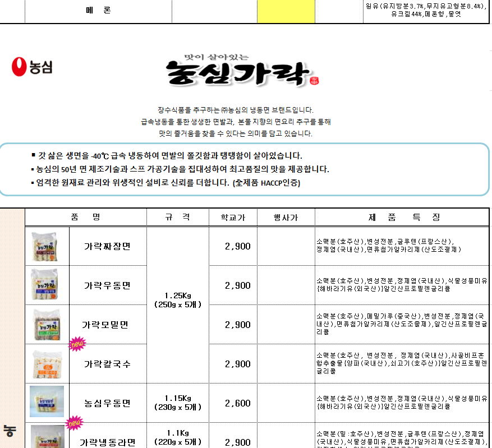Click the 메 론 cell in the top row
The width and height of the screenshot is (492, 448).
click(98, 10)
